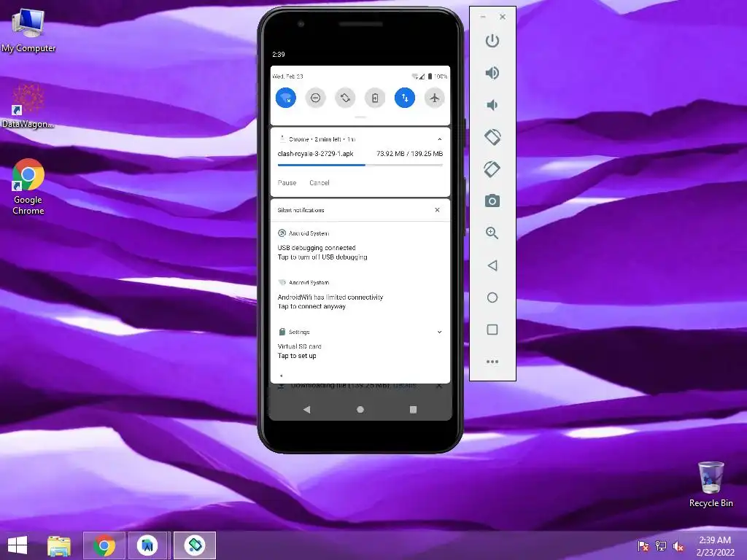Click the emulator power button
747x560 pixels.
(x=492, y=41)
